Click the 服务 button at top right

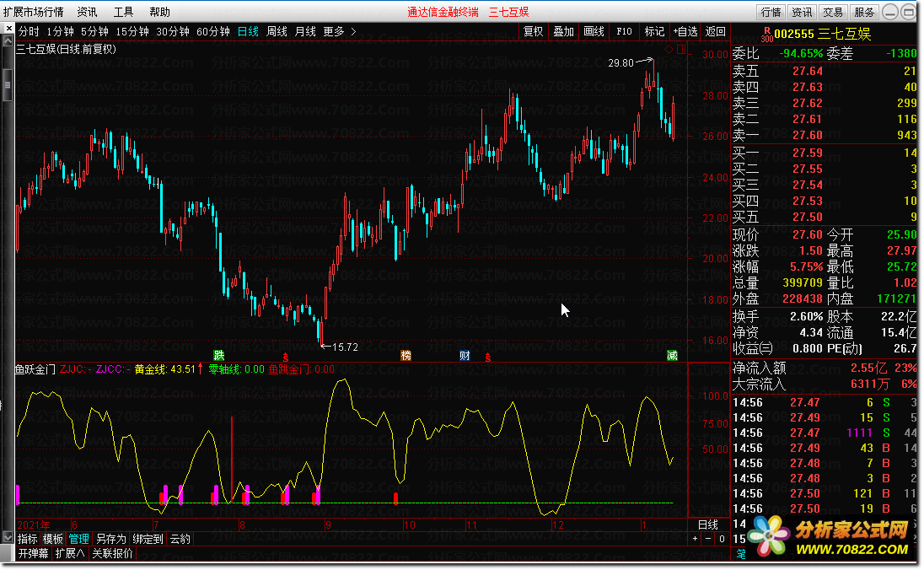(864, 12)
